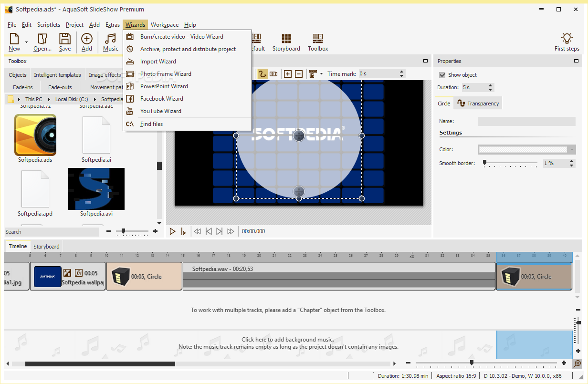The width and height of the screenshot is (588, 384).
Task: Click the Play button below preview
Action: tap(173, 231)
